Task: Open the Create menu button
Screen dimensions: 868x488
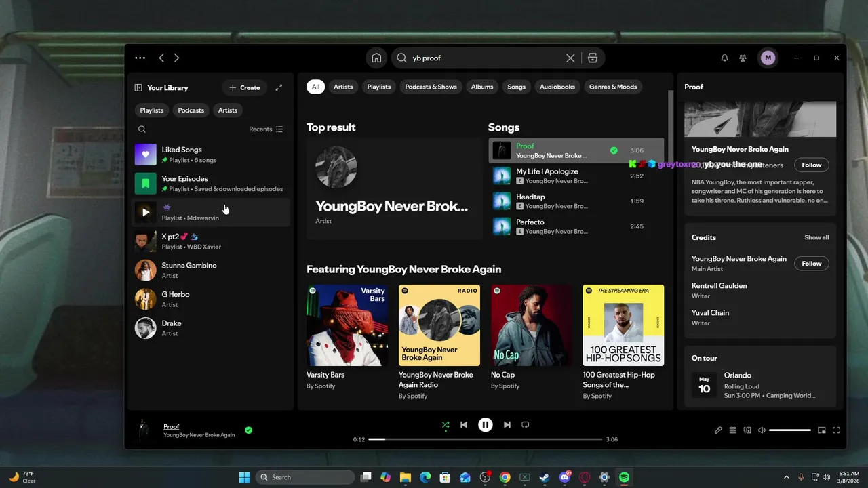Action: (244, 87)
